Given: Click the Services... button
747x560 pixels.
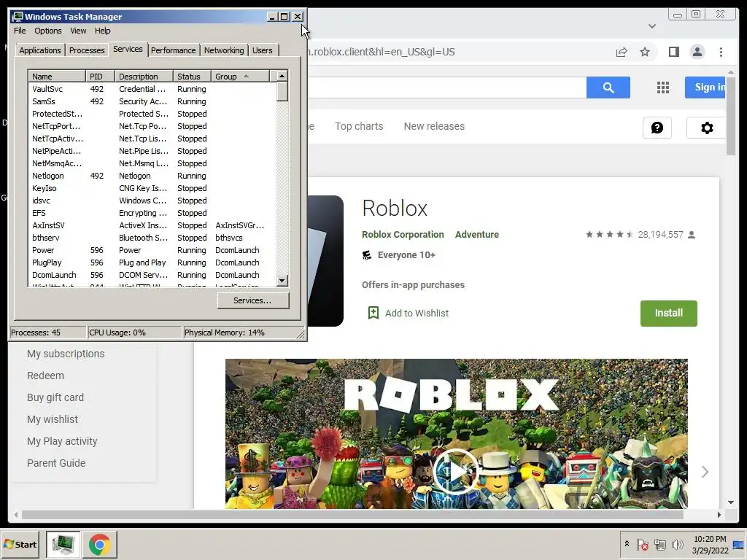Looking at the screenshot, I should point(253,300).
